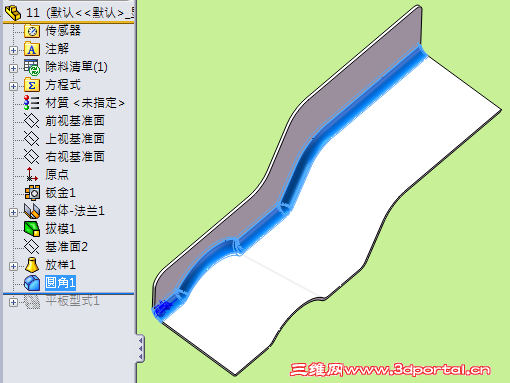Click the 除料清單(1) cut list icon

pos(32,67)
